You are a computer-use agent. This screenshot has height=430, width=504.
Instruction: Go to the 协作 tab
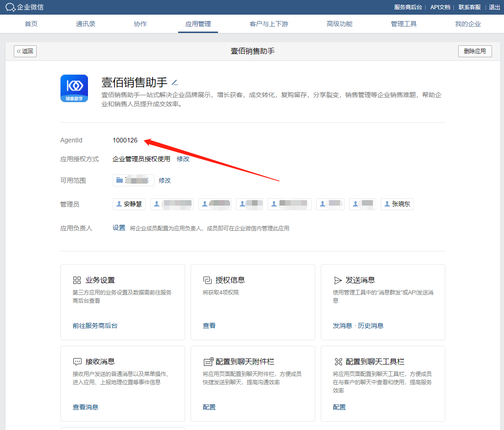pyautogui.click(x=140, y=24)
